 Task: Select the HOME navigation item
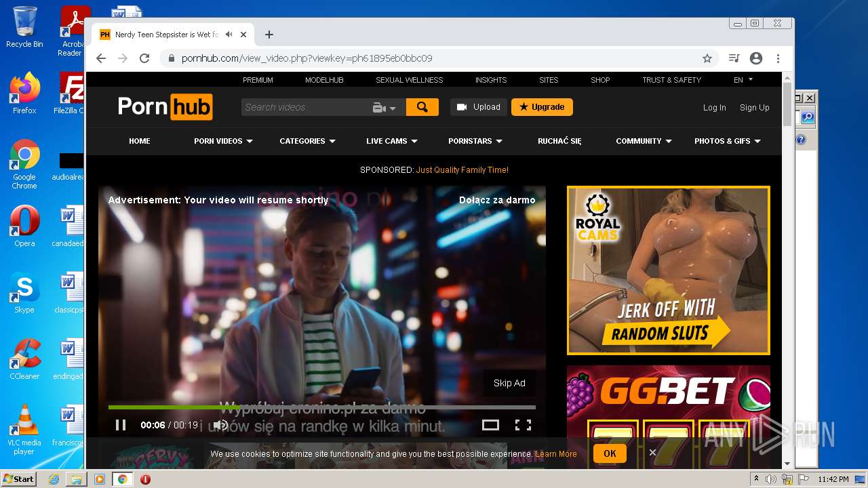point(140,141)
